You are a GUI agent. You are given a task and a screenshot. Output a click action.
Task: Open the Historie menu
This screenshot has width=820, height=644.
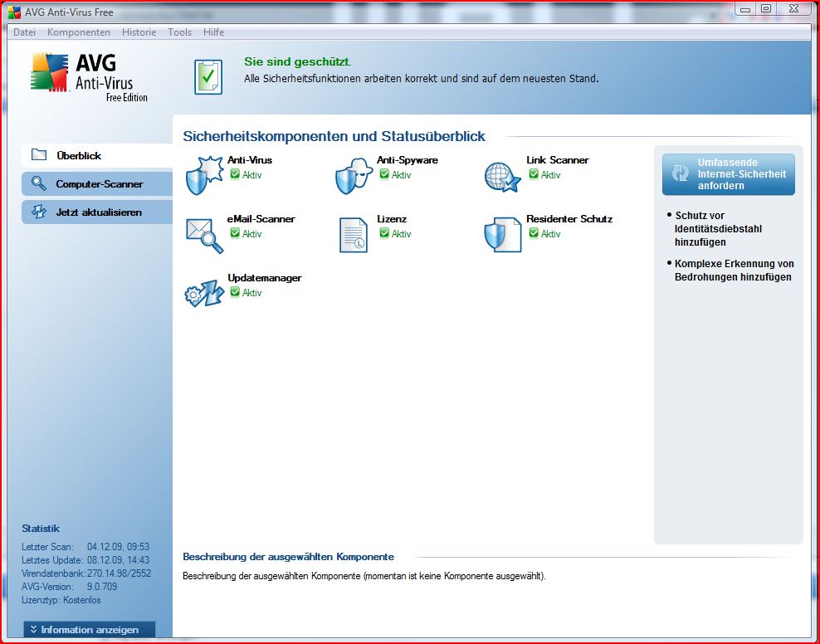click(139, 32)
